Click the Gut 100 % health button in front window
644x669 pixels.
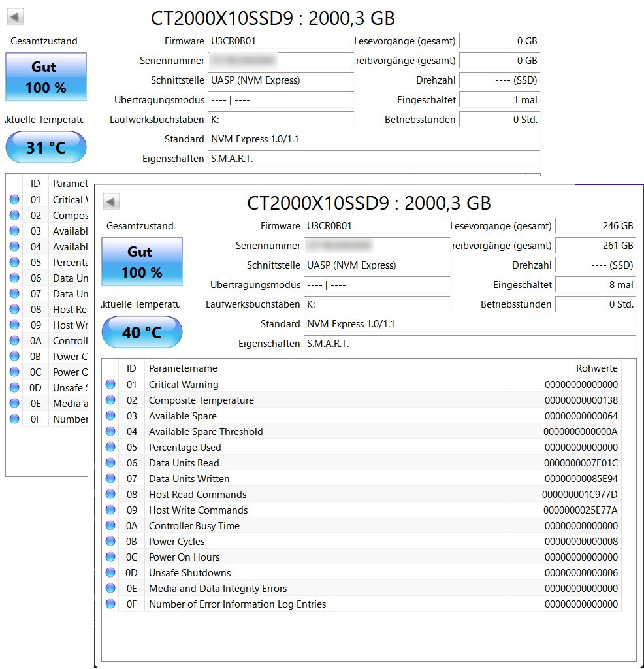pos(142,262)
